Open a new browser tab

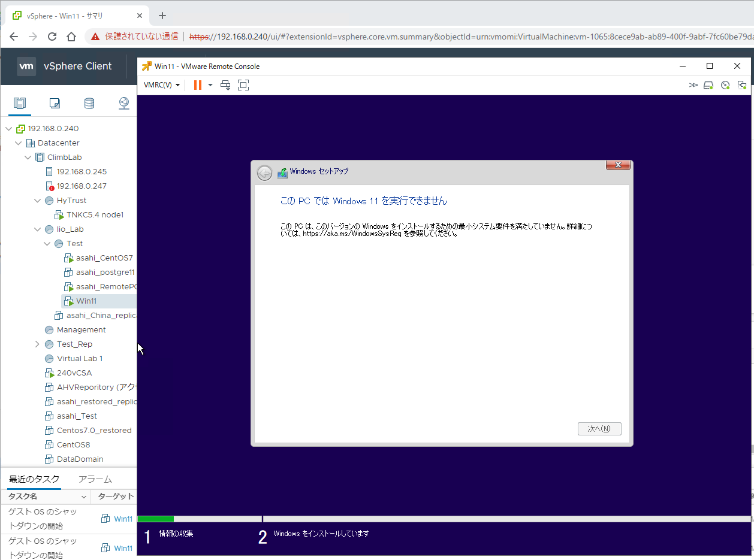(162, 16)
